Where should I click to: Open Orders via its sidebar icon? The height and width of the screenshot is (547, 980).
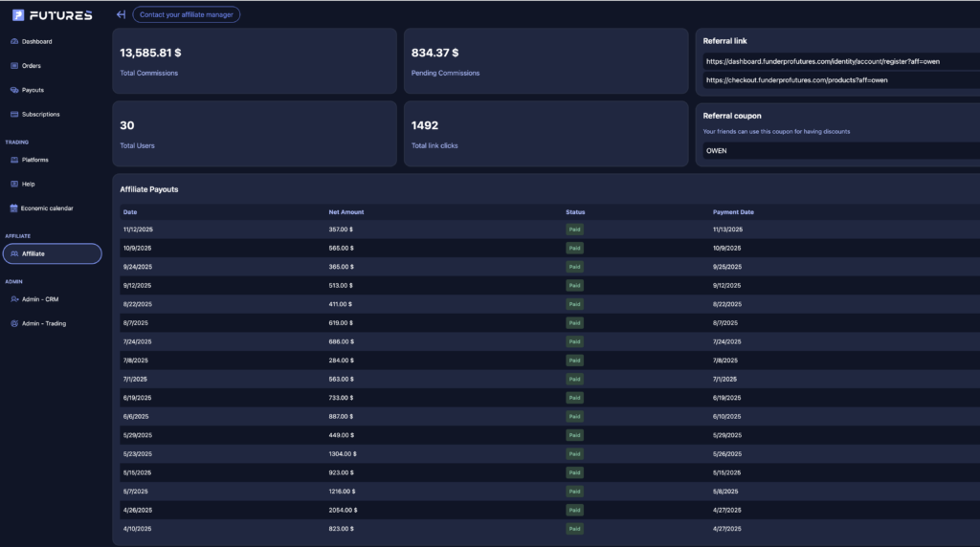point(14,66)
